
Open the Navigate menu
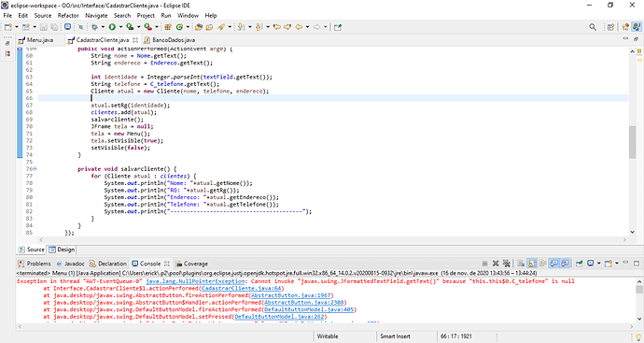click(x=96, y=15)
